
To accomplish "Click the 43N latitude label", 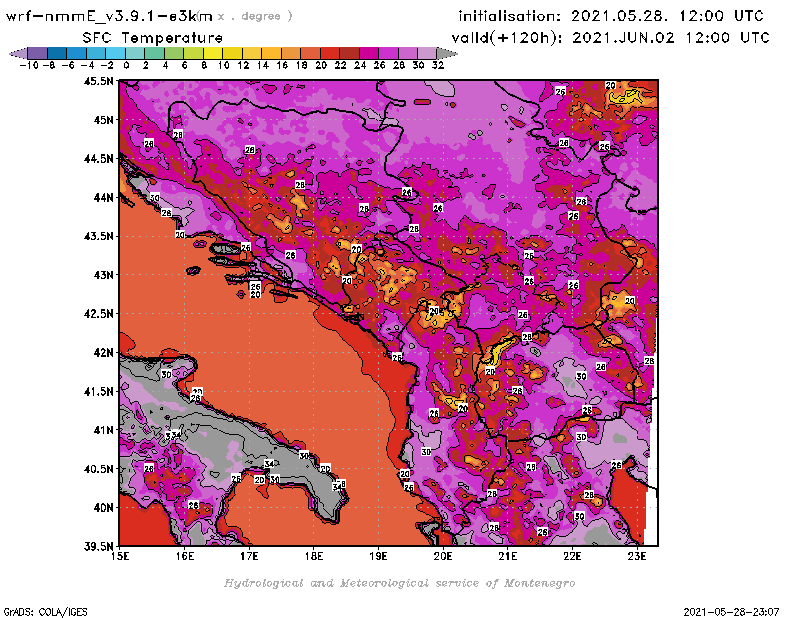I will coord(103,275).
